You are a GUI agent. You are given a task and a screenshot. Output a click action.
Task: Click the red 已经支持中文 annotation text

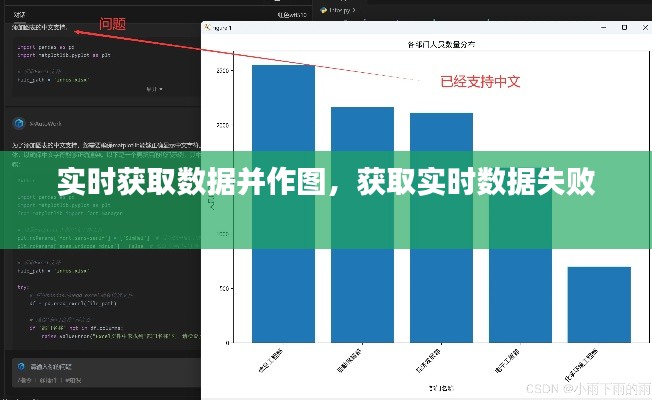point(480,82)
